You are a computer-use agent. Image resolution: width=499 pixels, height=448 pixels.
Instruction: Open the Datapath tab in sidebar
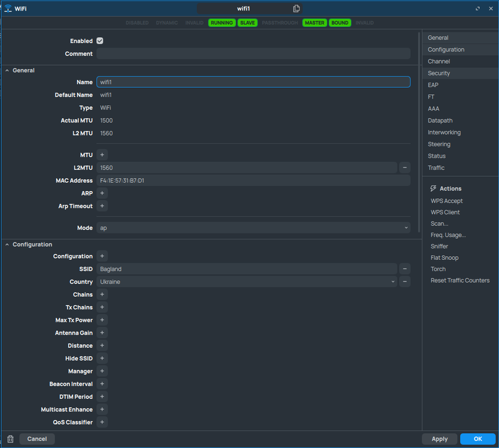(x=440, y=121)
